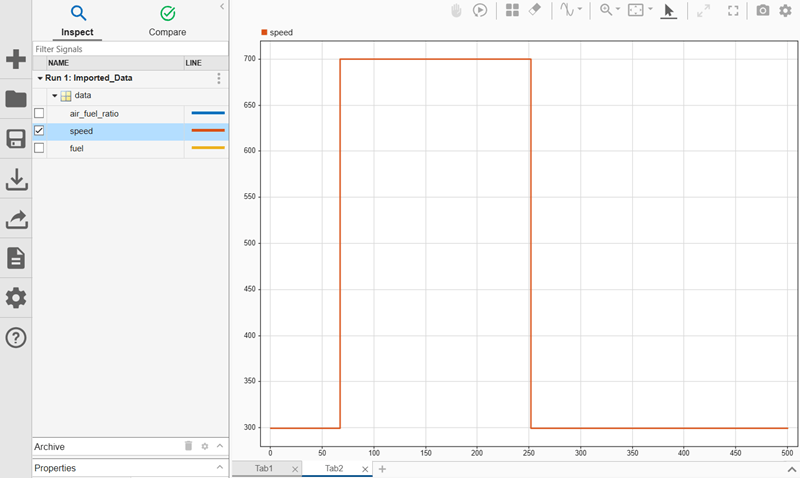Close Tab1 with its X
The width and height of the screenshot is (800, 478).
coord(295,469)
